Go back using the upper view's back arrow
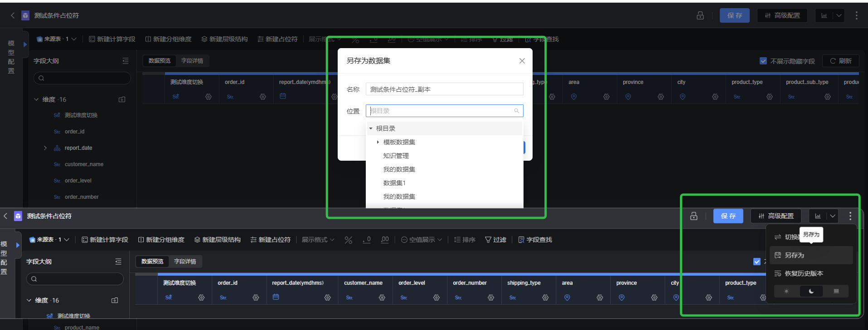 (13, 15)
